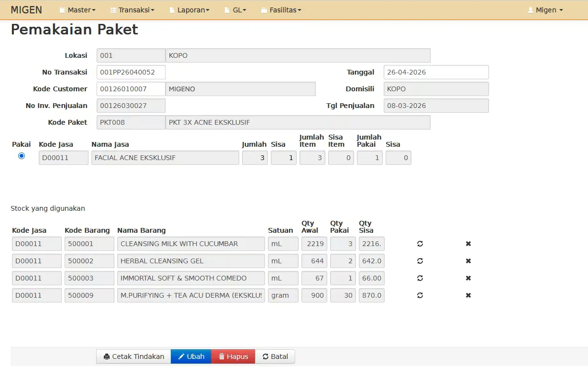
Task: Open the Fasilitas dropdown menu
Action: pyautogui.click(x=281, y=10)
